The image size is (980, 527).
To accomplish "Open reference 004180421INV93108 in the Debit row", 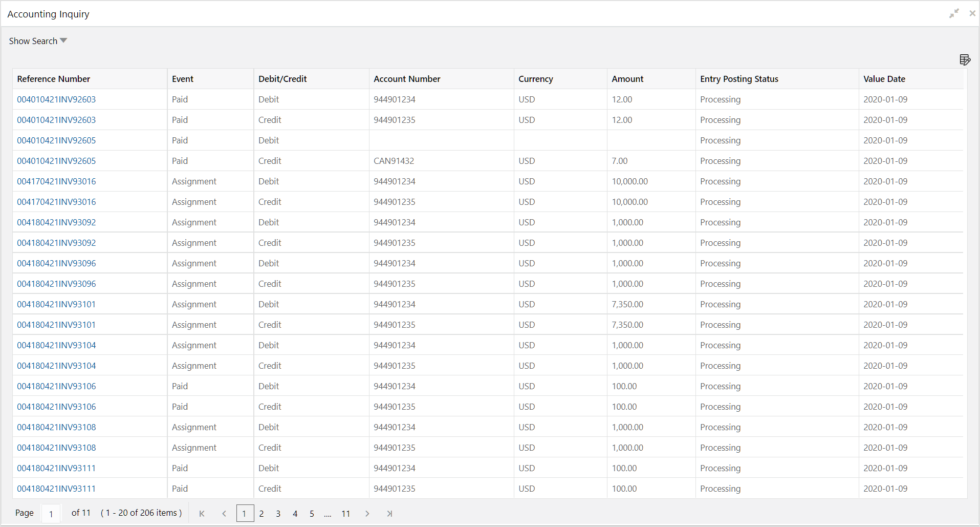I will click(56, 427).
